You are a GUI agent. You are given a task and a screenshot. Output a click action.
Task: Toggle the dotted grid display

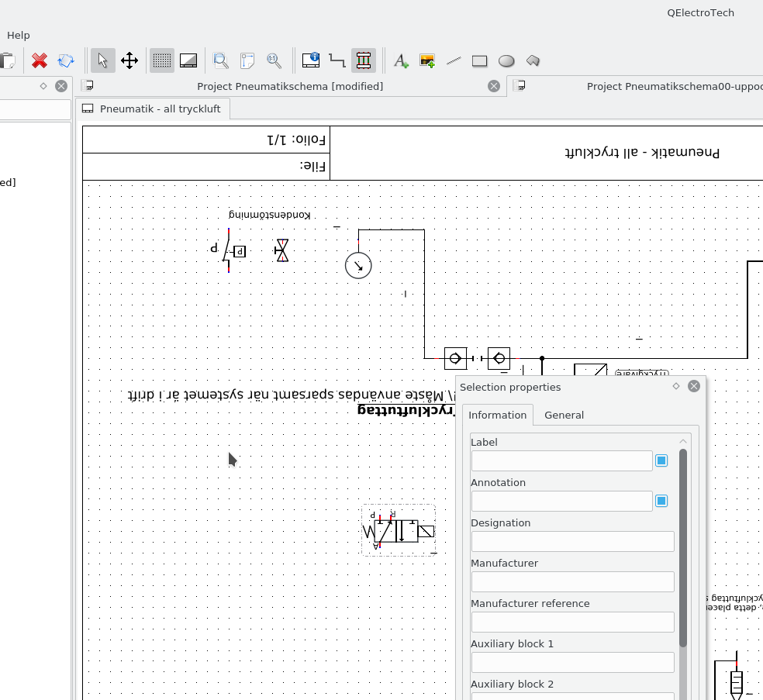pos(162,60)
